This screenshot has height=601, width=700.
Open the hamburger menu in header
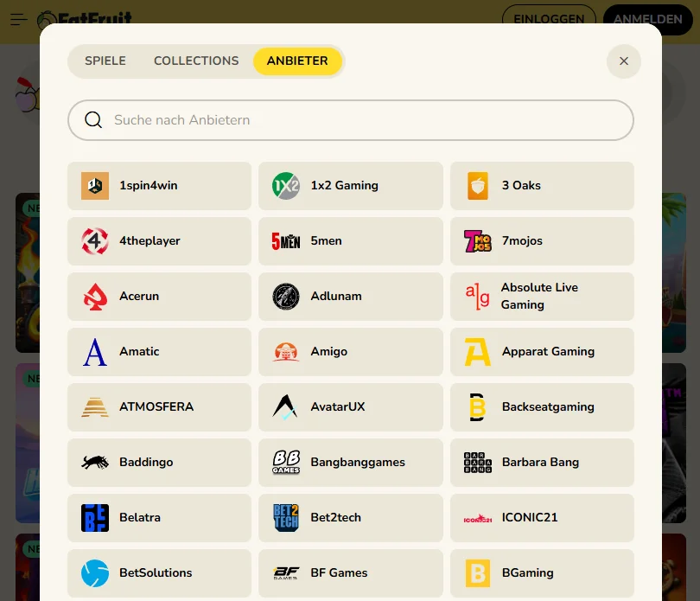19,19
